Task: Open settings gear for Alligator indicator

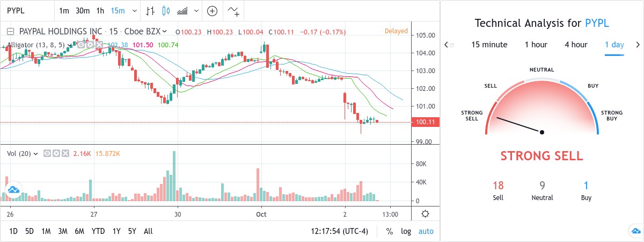Action: [89, 45]
